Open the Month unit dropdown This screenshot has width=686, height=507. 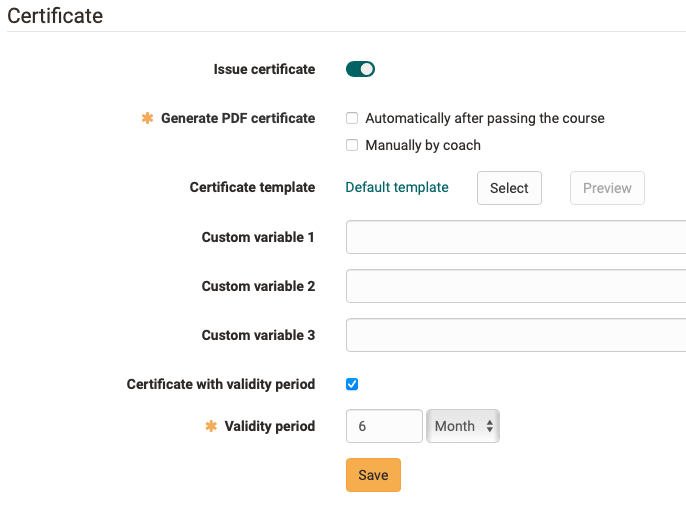[x=463, y=426]
